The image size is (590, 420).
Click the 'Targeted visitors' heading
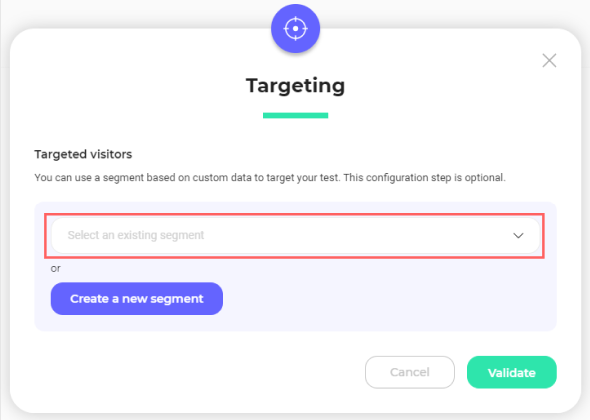pos(83,154)
